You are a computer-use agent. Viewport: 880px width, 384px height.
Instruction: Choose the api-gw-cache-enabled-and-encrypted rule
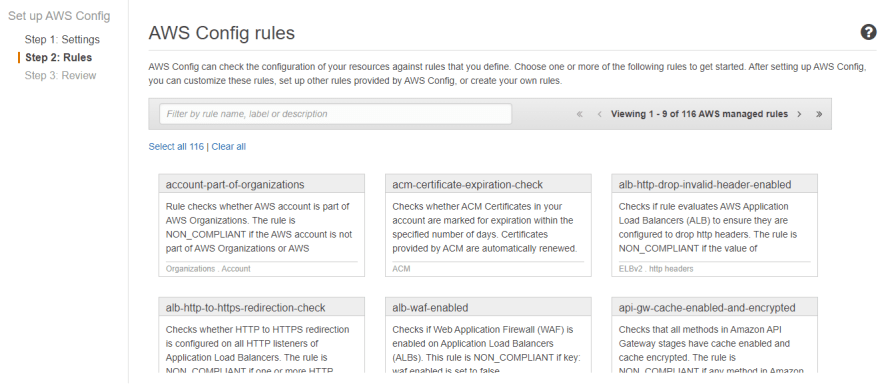pos(714,335)
